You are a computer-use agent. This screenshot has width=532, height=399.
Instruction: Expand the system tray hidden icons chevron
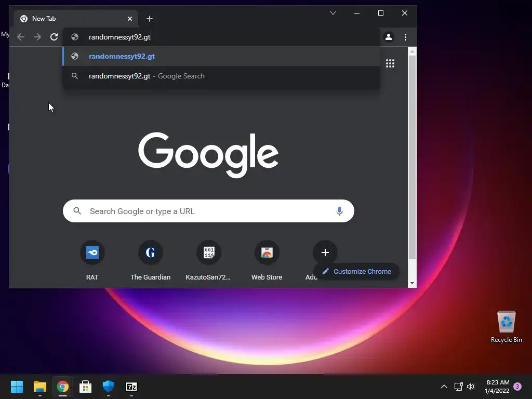point(444,387)
